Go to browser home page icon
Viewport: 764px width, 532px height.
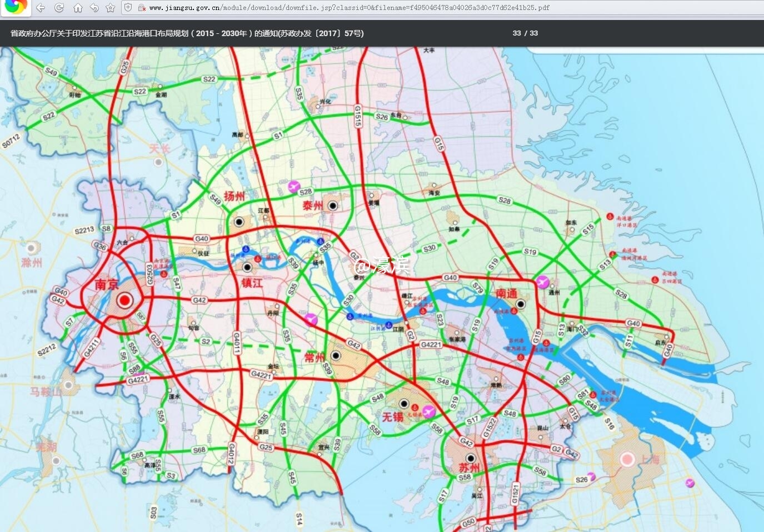point(78,8)
